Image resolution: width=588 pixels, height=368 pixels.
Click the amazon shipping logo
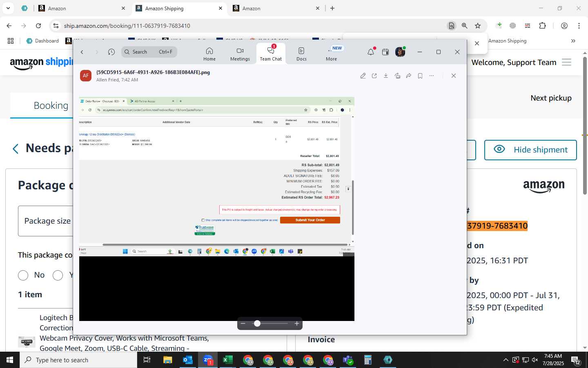click(x=41, y=63)
